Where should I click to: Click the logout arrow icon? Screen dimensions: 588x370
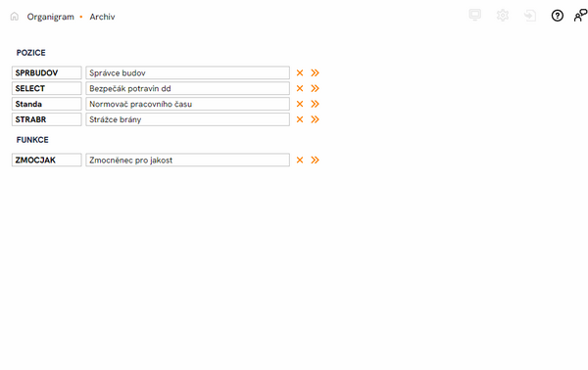coord(530,16)
